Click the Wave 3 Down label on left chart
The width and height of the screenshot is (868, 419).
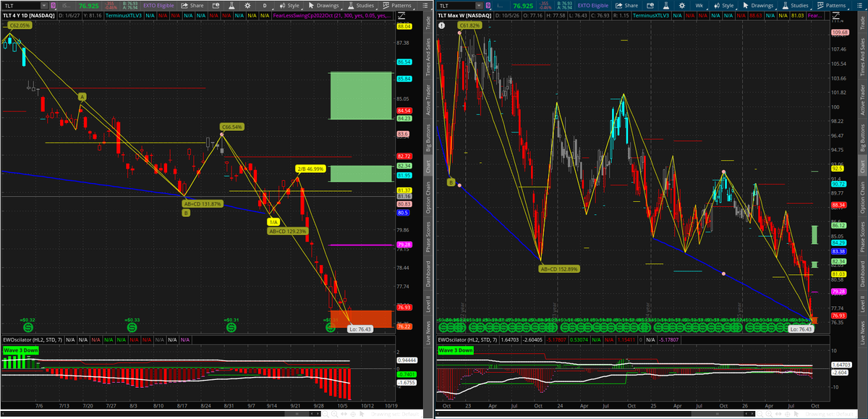click(21, 350)
